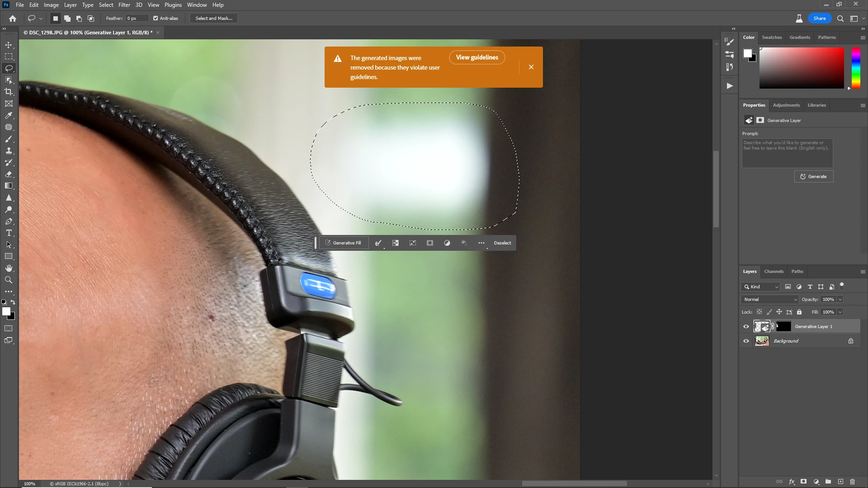This screenshot has height=488, width=868.
Task: Select the Zoom tool in toolbar
Action: pyautogui.click(x=9, y=280)
